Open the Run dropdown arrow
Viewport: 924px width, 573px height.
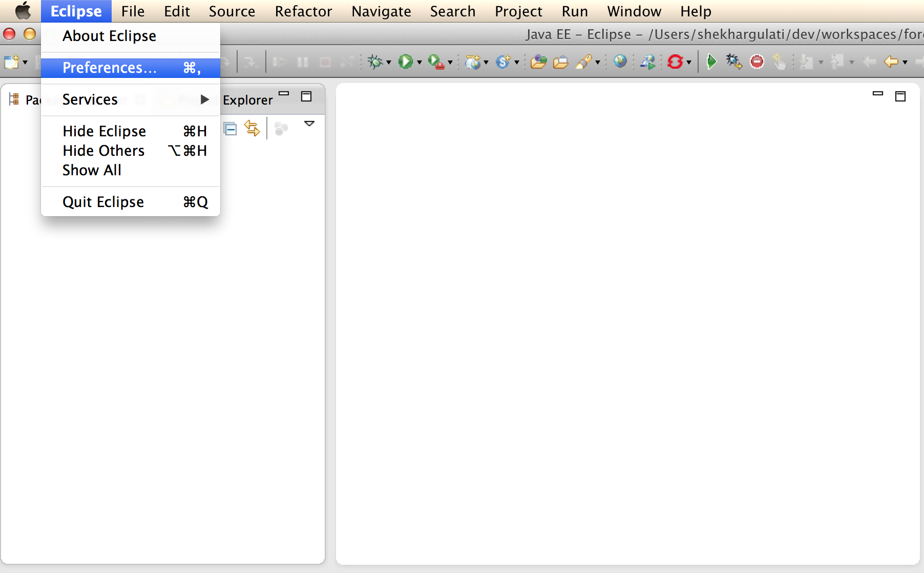tap(419, 63)
